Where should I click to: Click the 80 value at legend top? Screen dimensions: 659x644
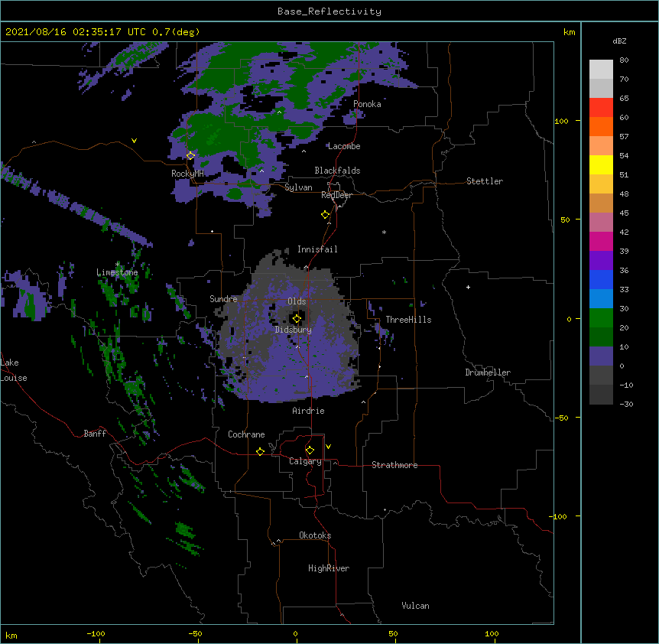tap(624, 60)
